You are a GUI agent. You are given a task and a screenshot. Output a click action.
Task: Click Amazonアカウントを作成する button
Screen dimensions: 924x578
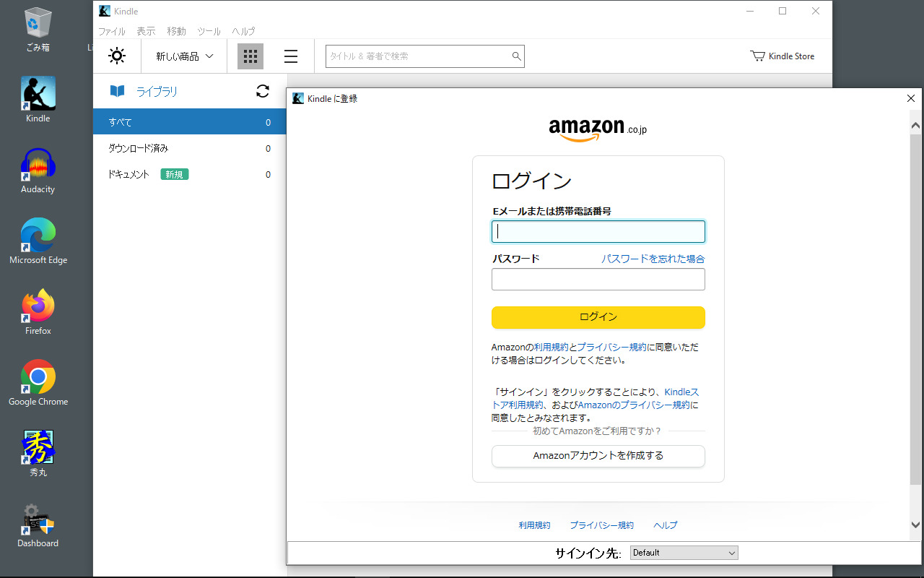[x=598, y=456]
